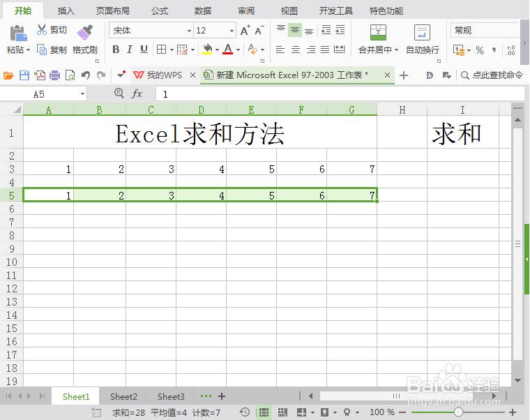Open the number format dropdown 常规
The width and height of the screenshot is (530, 420).
click(485, 31)
